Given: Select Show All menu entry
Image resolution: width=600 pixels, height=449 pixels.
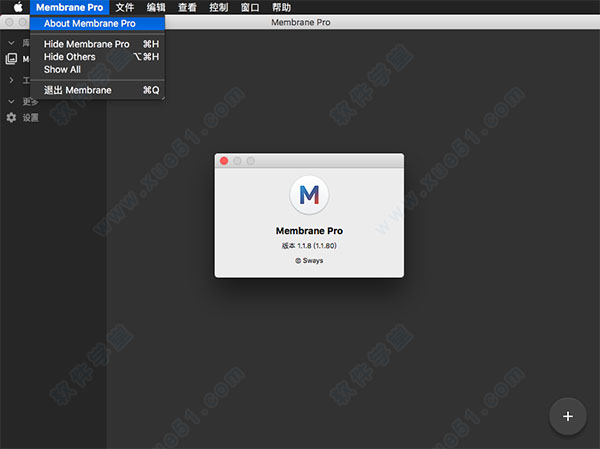Looking at the screenshot, I should coord(98,69).
